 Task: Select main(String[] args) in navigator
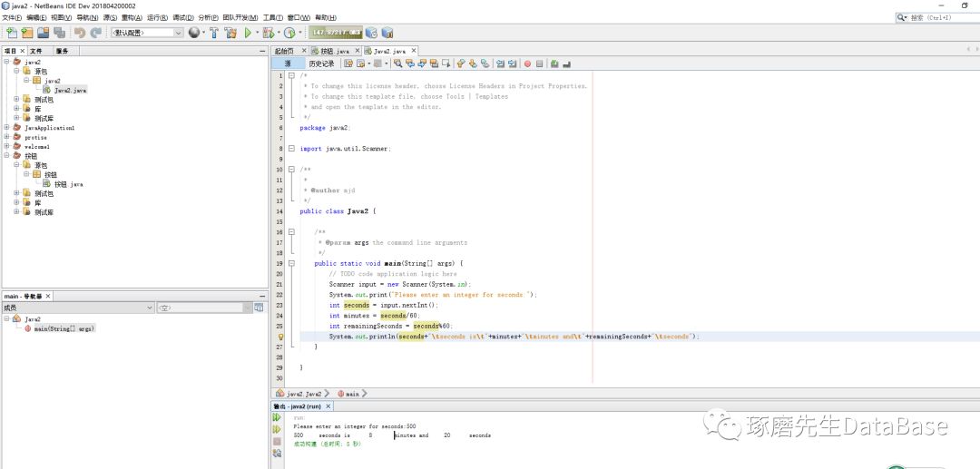pos(64,327)
